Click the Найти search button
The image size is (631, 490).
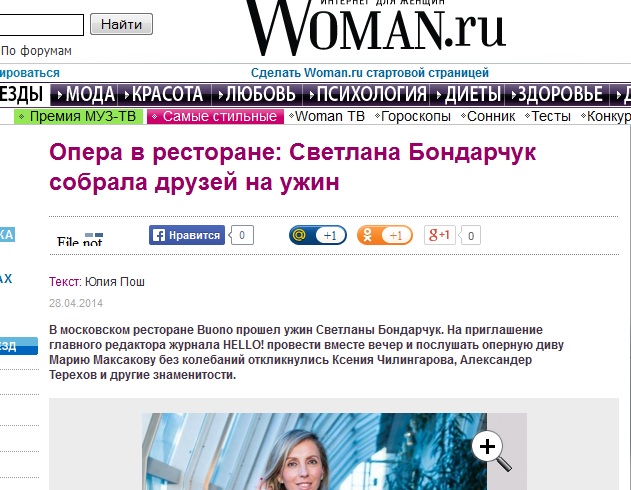coord(121,24)
